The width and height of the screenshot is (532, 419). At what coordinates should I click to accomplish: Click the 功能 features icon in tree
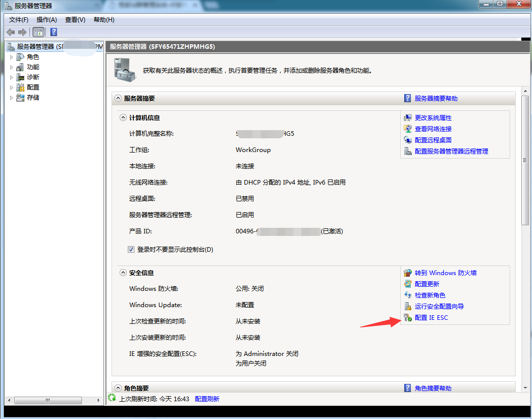click(20, 67)
